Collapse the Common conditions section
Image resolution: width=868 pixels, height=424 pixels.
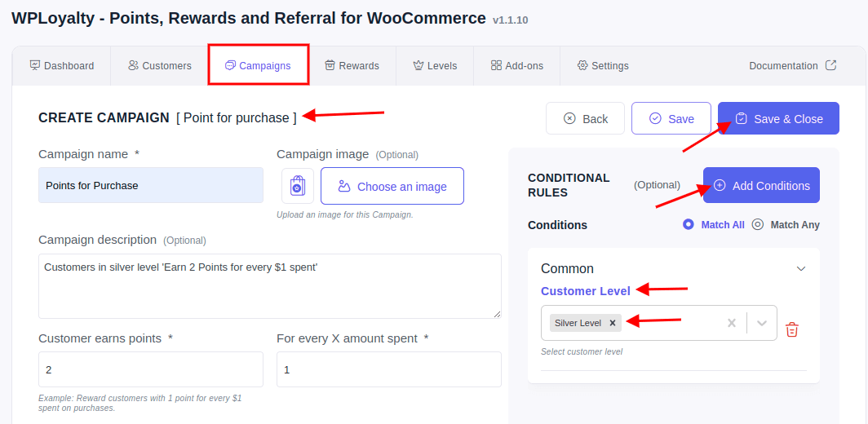tap(800, 269)
